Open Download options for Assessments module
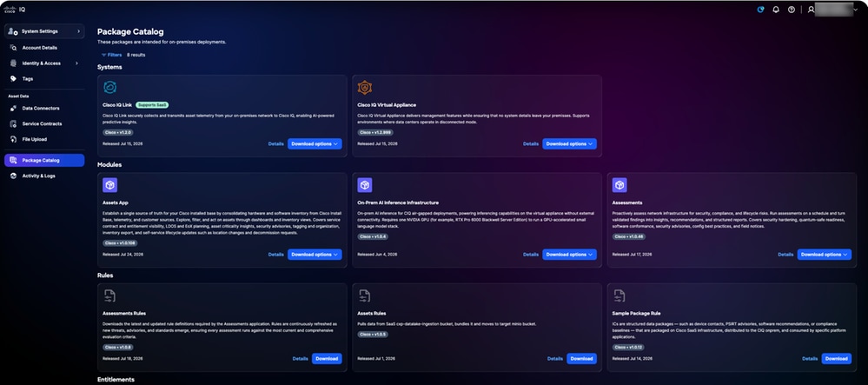The height and width of the screenshot is (385, 868). (825, 255)
